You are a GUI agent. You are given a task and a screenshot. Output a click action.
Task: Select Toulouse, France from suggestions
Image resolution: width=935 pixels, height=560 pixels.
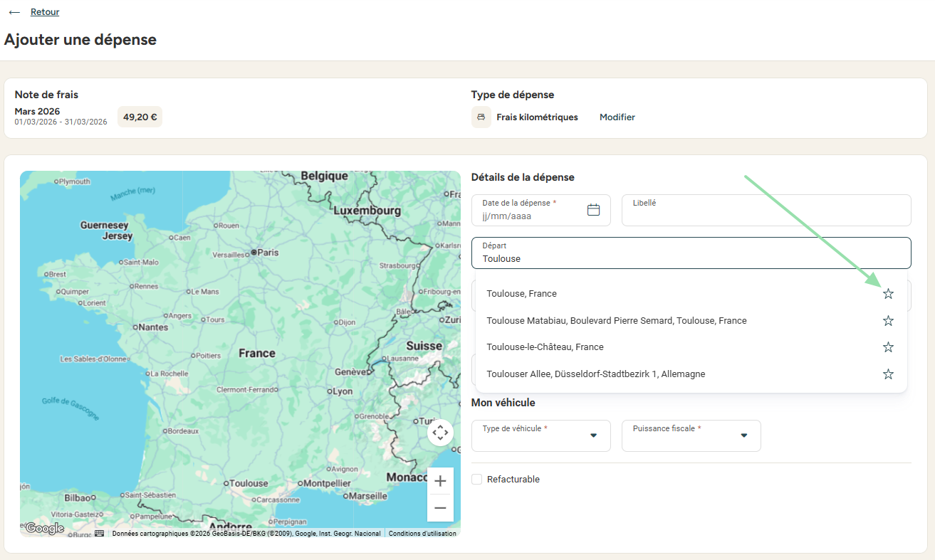click(522, 294)
